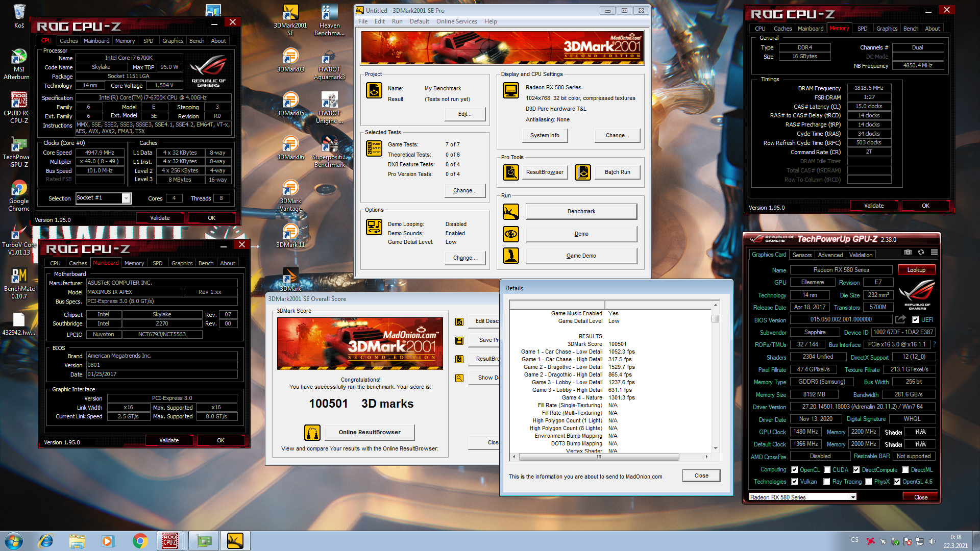Click the volume icon in system tray
The image size is (980, 551).
[x=932, y=541]
